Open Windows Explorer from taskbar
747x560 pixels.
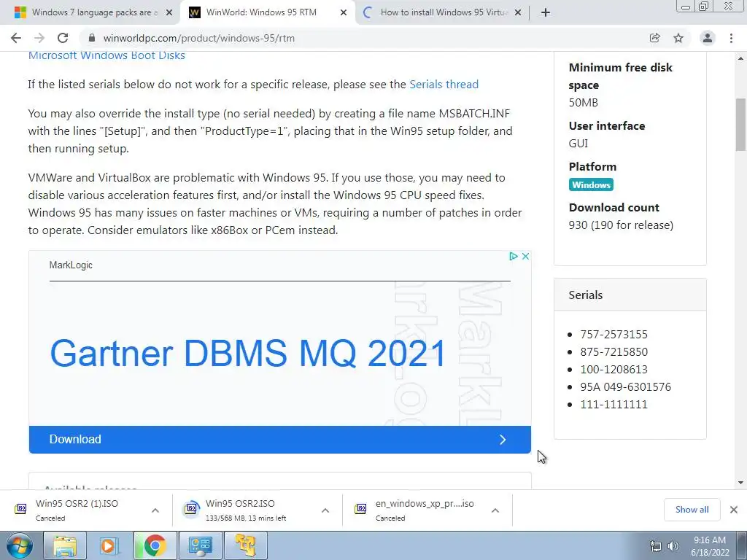[65, 546]
